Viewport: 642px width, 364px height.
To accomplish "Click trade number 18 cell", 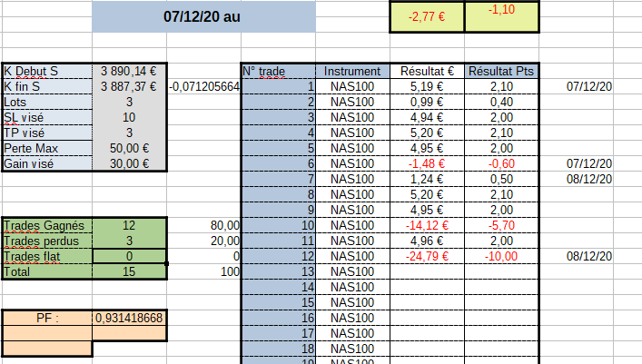I will click(x=279, y=349).
